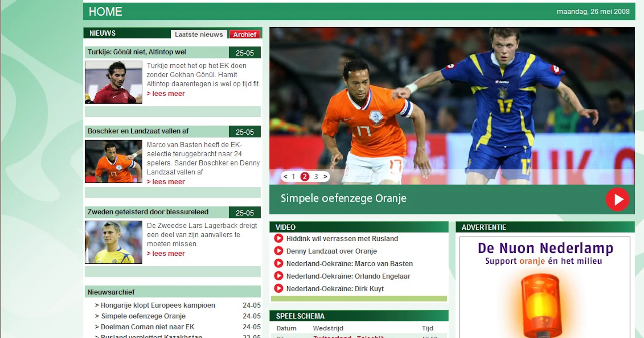Click the date 'maandag, 26 mei 2008'
This screenshot has height=338, width=644.
pos(593,12)
